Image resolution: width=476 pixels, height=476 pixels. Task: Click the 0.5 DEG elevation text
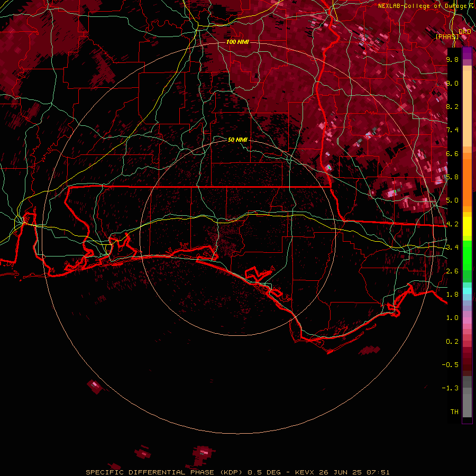tap(264, 472)
